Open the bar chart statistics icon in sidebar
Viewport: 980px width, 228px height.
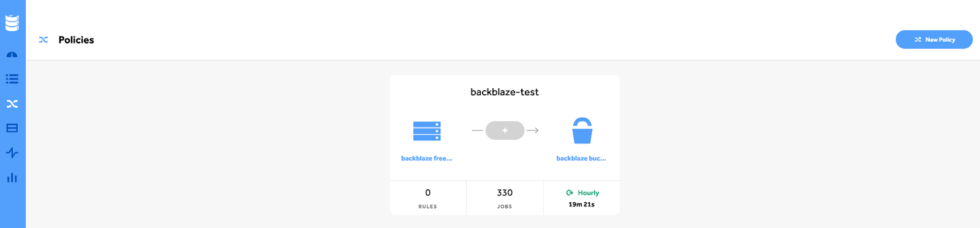tap(12, 178)
